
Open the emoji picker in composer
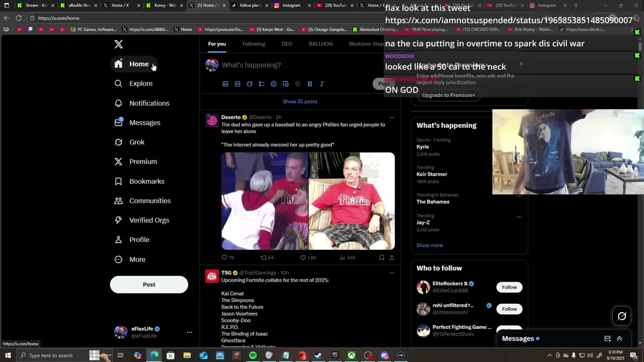[x=274, y=84]
